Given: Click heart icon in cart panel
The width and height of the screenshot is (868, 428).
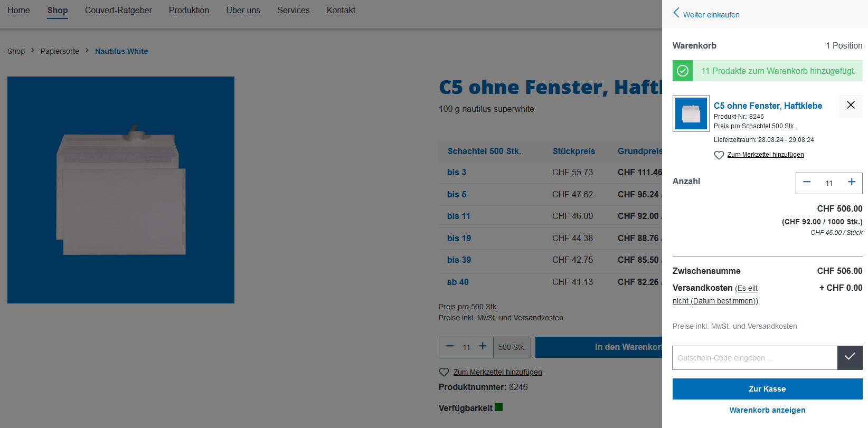Looking at the screenshot, I should click(x=719, y=155).
